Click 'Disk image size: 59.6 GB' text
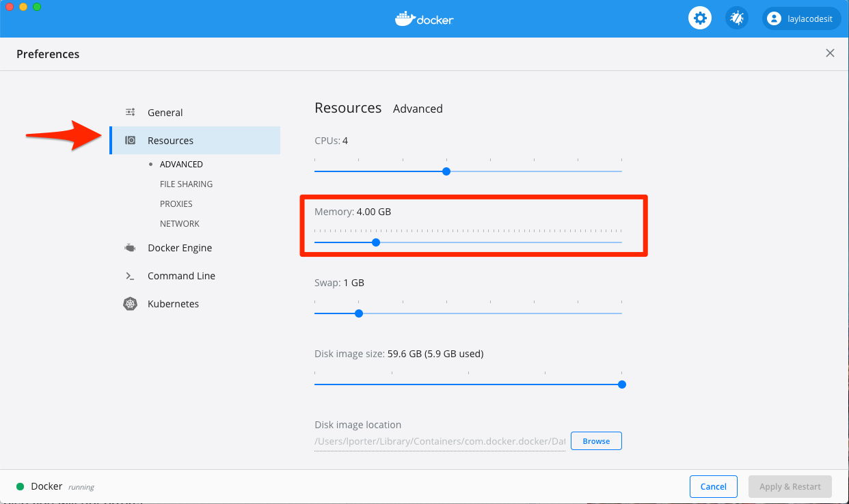 coord(399,354)
